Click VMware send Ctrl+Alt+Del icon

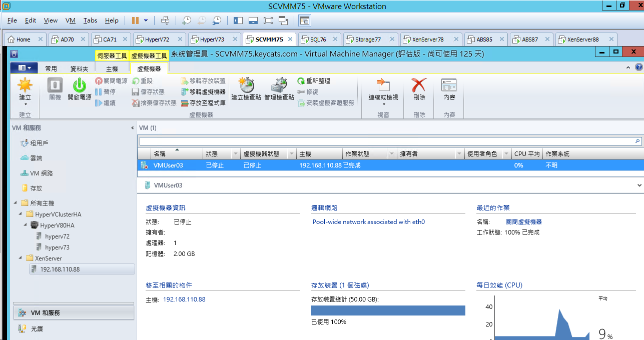point(165,20)
